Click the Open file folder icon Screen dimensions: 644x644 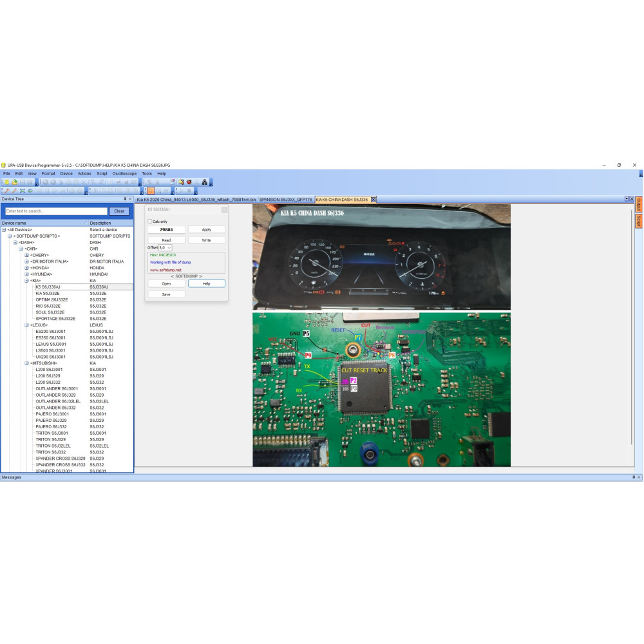point(15,182)
